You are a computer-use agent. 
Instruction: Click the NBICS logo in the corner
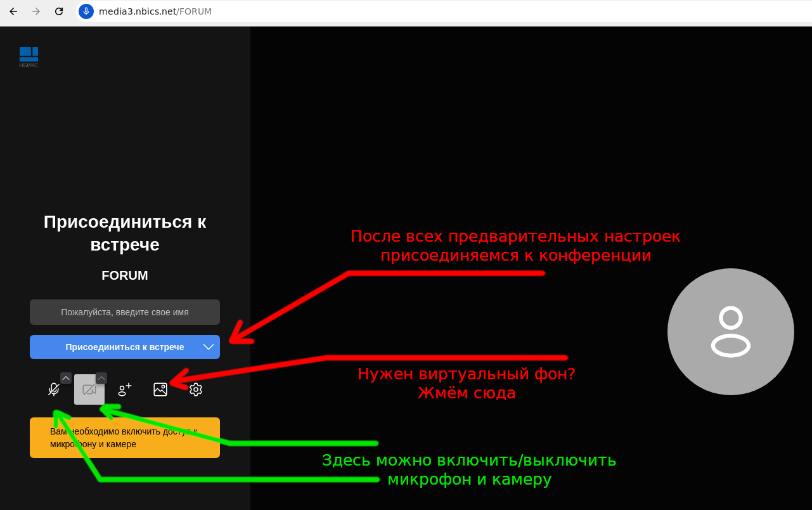[29, 56]
